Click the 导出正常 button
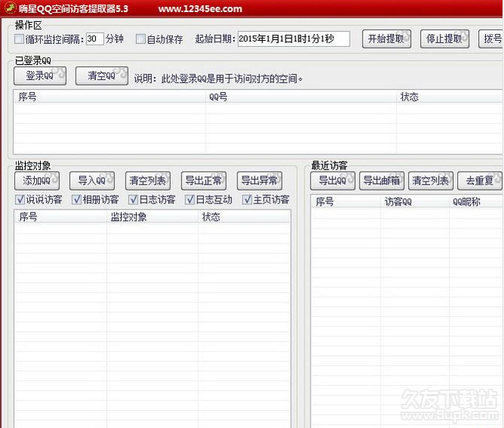This screenshot has height=428, width=504. [204, 181]
